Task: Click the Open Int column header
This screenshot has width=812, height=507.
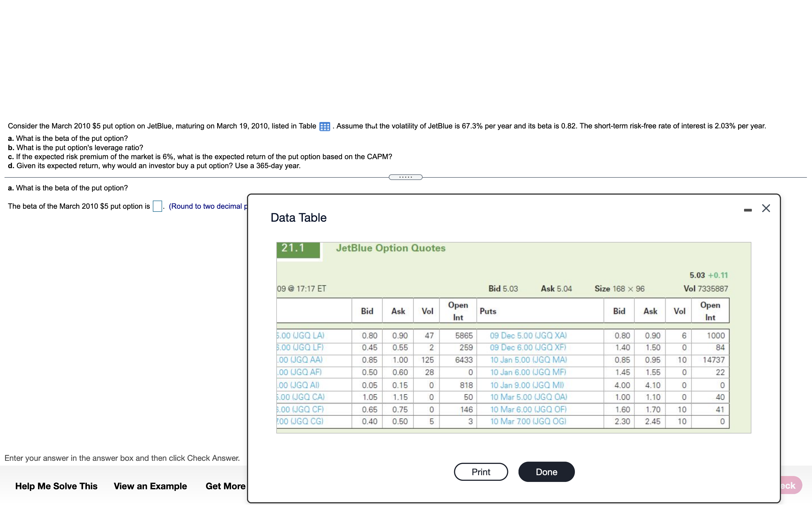Action: pos(458,310)
